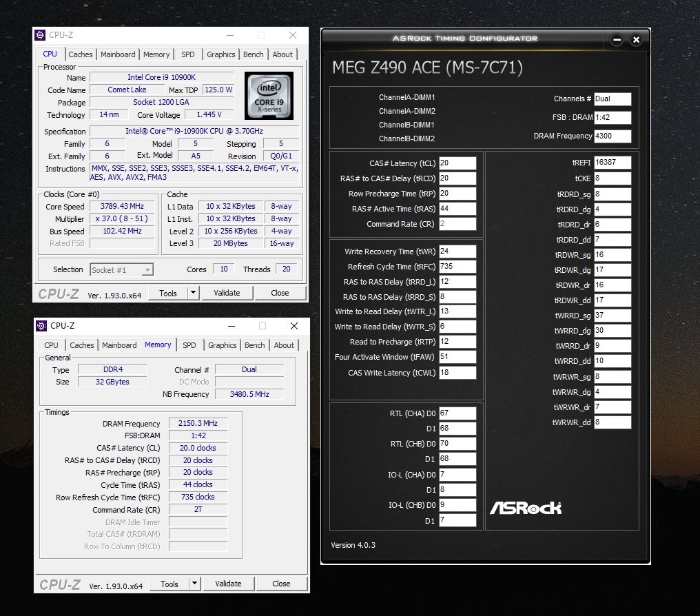The image size is (700, 616).
Task: Open SPD tab in top CPU-Z window
Action: pyautogui.click(x=188, y=54)
